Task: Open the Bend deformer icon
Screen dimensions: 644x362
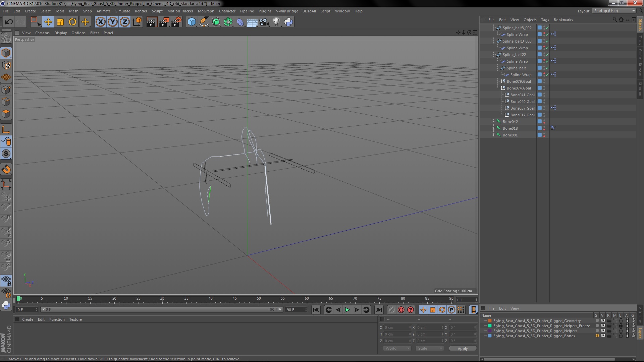Action: [240, 22]
